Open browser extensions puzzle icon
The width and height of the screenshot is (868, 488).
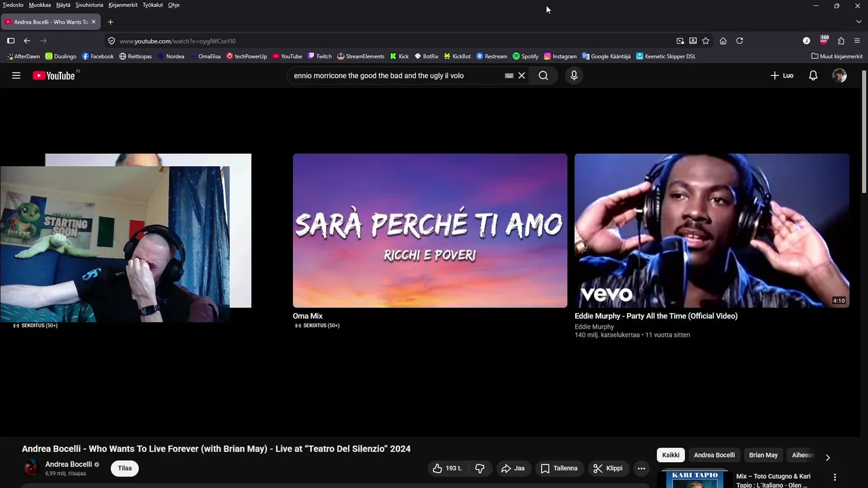tap(841, 41)
